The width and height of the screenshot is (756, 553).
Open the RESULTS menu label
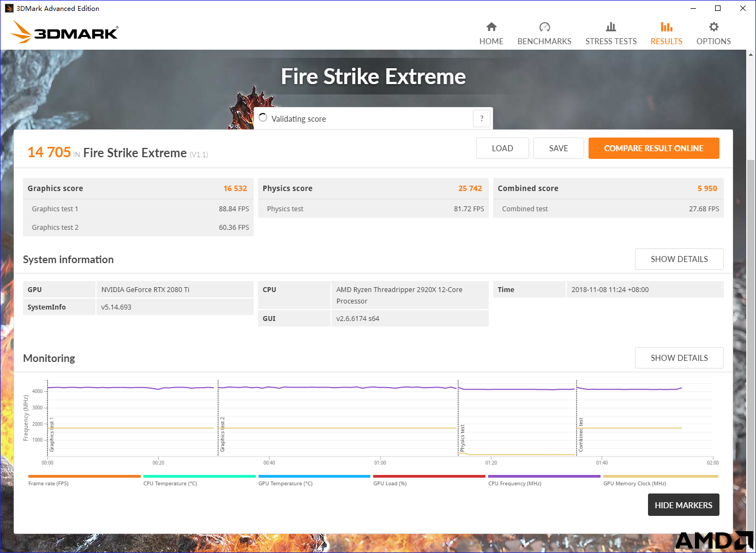(x=667, y=41)
